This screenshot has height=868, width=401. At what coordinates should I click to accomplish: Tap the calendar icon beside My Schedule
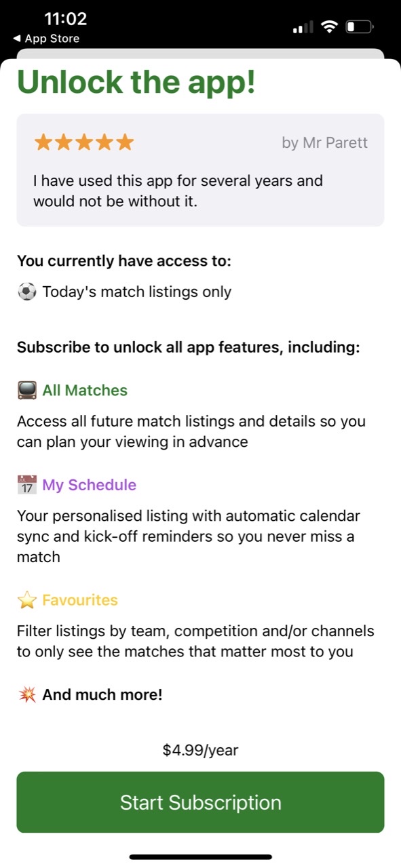[x=26, y=485]
